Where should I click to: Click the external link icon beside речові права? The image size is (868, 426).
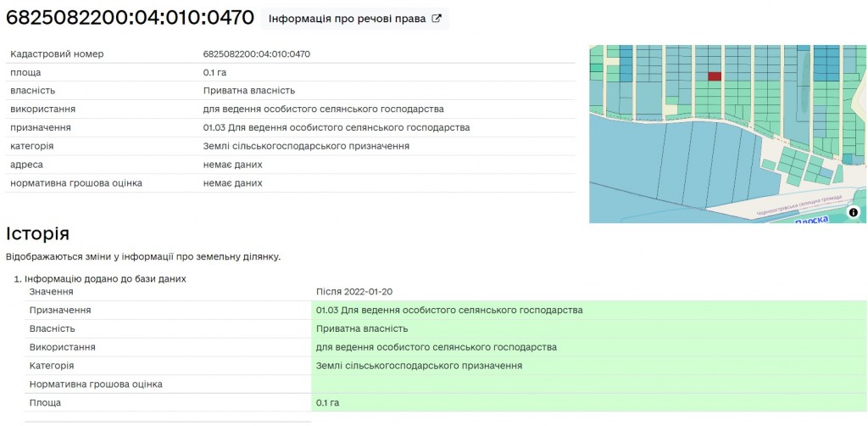click(x=437, y=19)
